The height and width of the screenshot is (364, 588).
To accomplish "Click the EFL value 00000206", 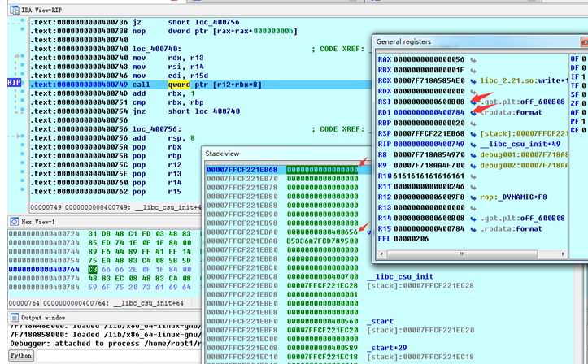I will coord(411,239).
